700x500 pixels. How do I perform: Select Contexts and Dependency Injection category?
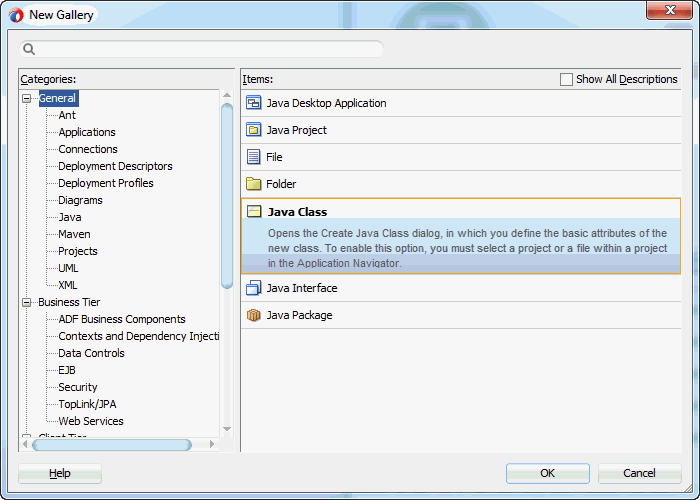tap(139, 336)
